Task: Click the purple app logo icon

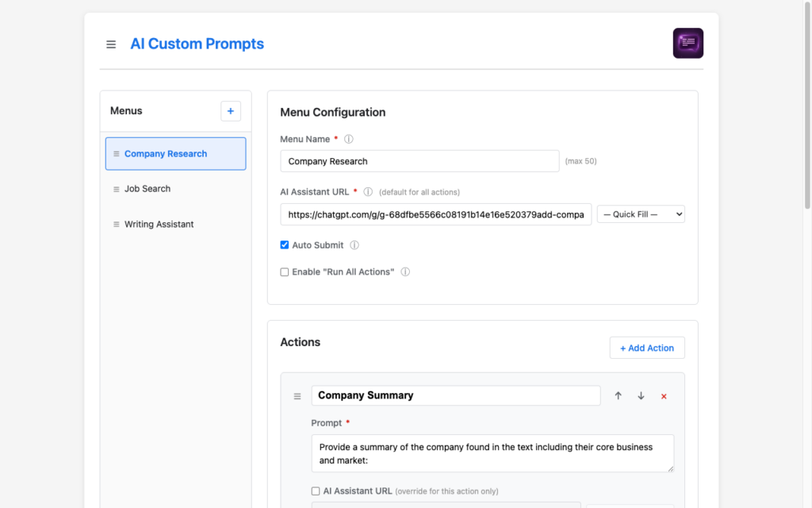Action: click(688, 43)
